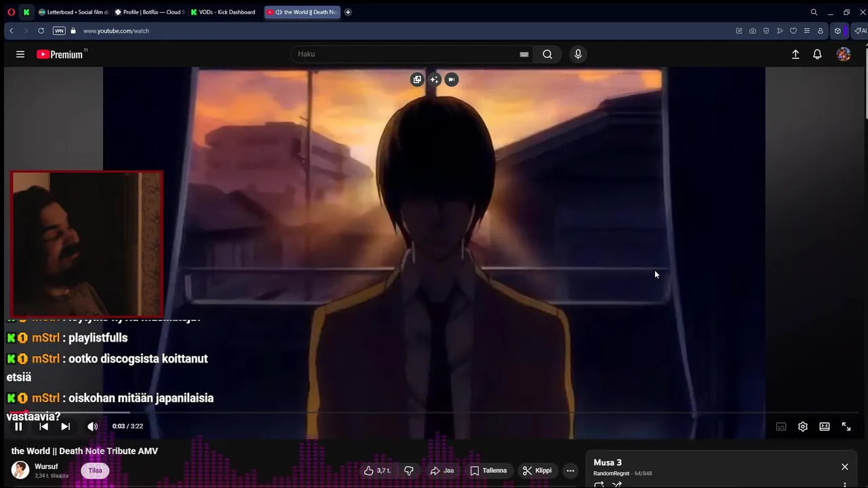Switch to the Profile | BotRix tab
The height and width of the screenshot is (488, 868).
[x=150, y=12]
